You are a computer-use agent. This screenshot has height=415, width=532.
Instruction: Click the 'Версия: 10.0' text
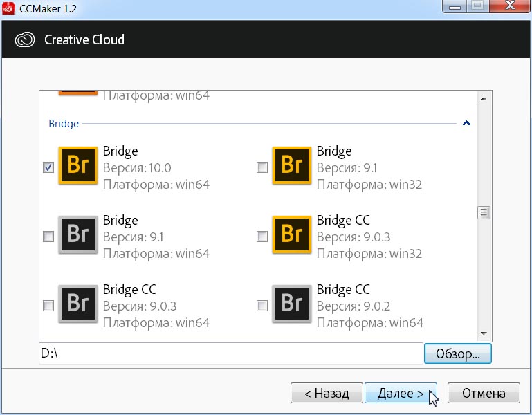(137, 167)
